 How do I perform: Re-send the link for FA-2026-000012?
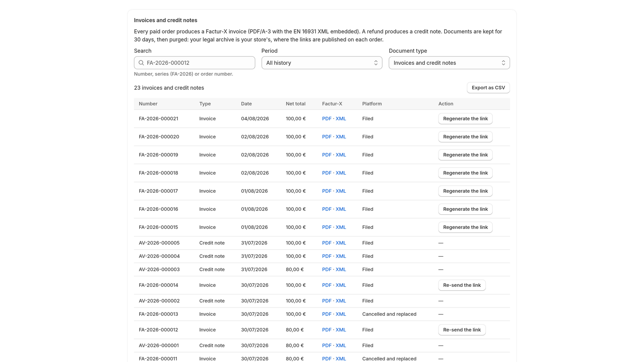(x=462, y=330)
